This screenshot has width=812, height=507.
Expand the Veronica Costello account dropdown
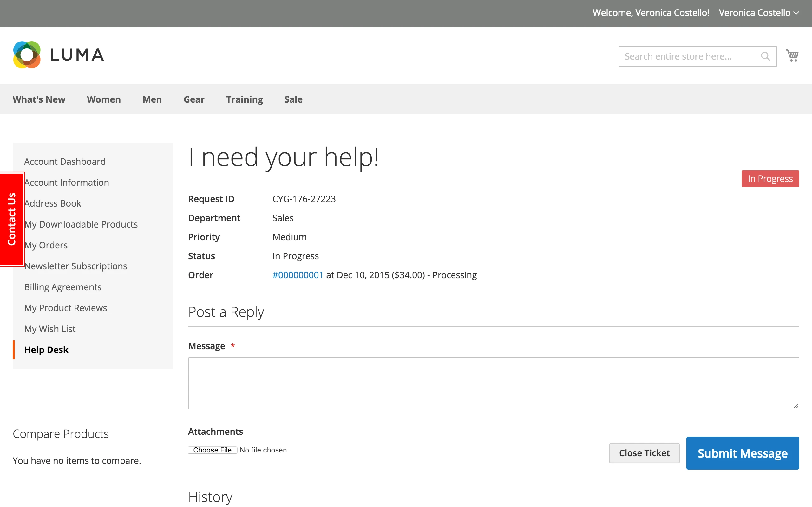click(758, 13)
